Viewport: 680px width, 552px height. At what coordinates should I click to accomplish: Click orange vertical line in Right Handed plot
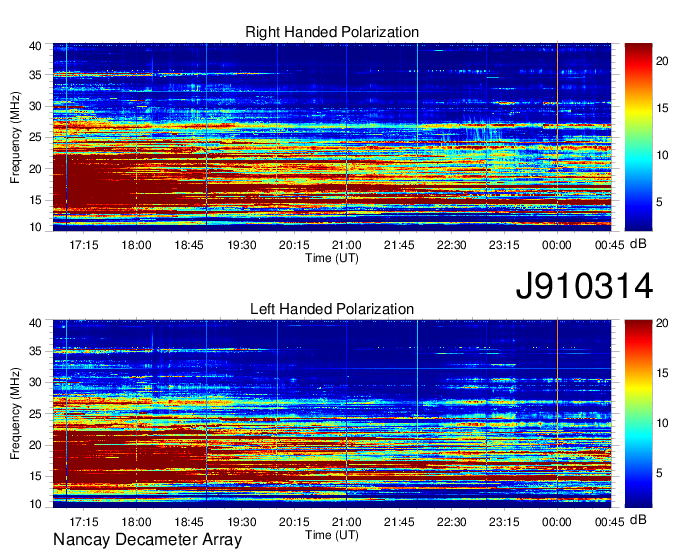pos(557,137)
